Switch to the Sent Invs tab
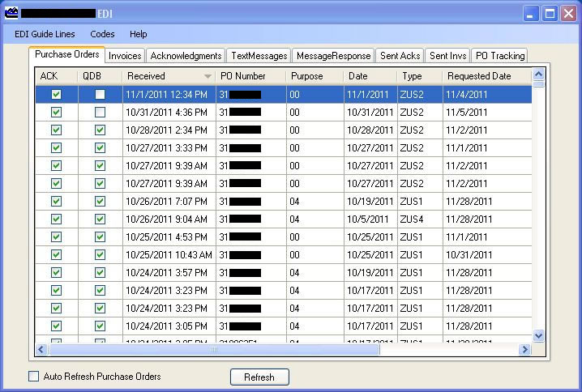Image resolution: width=582 pixels, height=392 pixels. (447, 56)
